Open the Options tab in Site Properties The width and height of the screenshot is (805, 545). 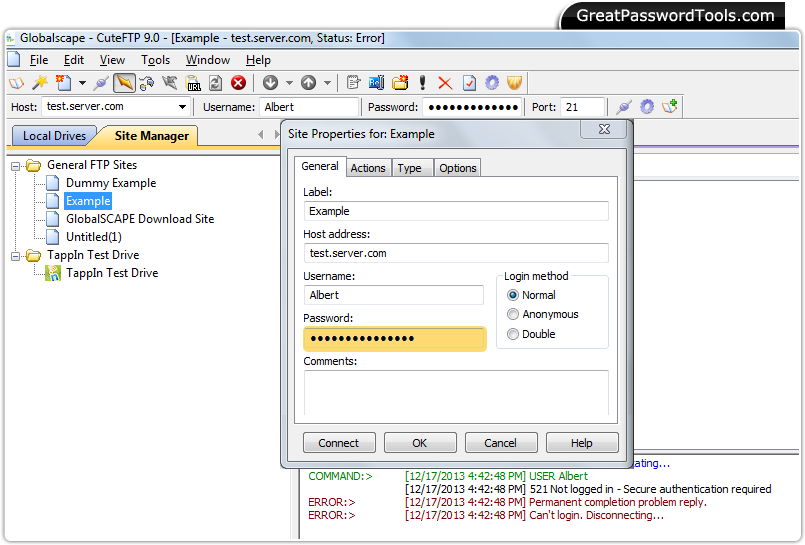pos(457,168)
